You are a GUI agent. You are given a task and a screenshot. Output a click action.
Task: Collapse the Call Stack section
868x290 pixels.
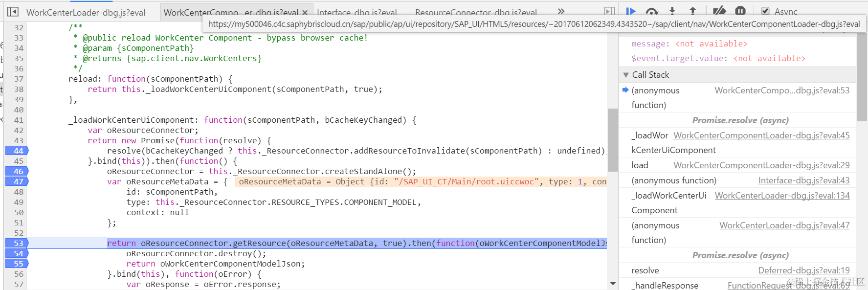point(626,75)
